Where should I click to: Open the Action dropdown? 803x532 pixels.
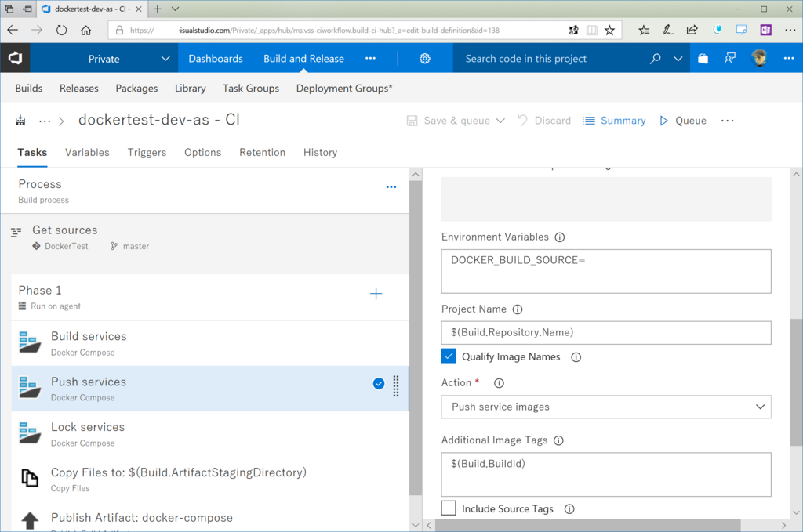(x=606, y=407)
